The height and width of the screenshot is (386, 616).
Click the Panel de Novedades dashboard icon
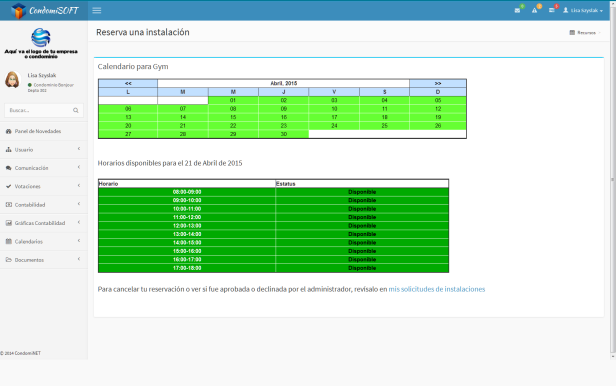[x=9, y=131]
